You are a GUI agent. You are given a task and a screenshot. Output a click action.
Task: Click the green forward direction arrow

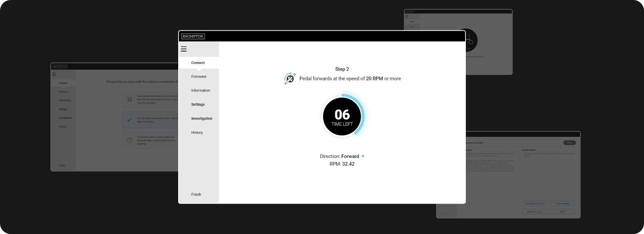[x=362, y=156]
